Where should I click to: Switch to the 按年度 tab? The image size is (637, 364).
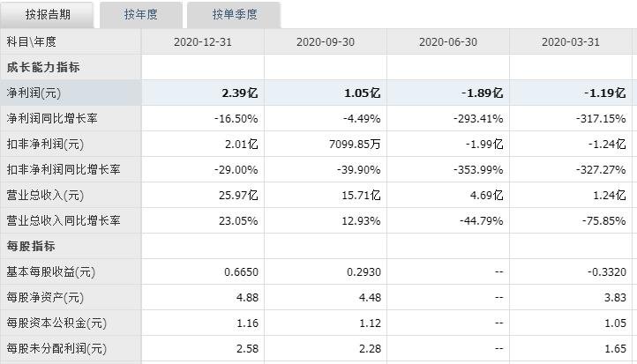[x=141, y=14]
